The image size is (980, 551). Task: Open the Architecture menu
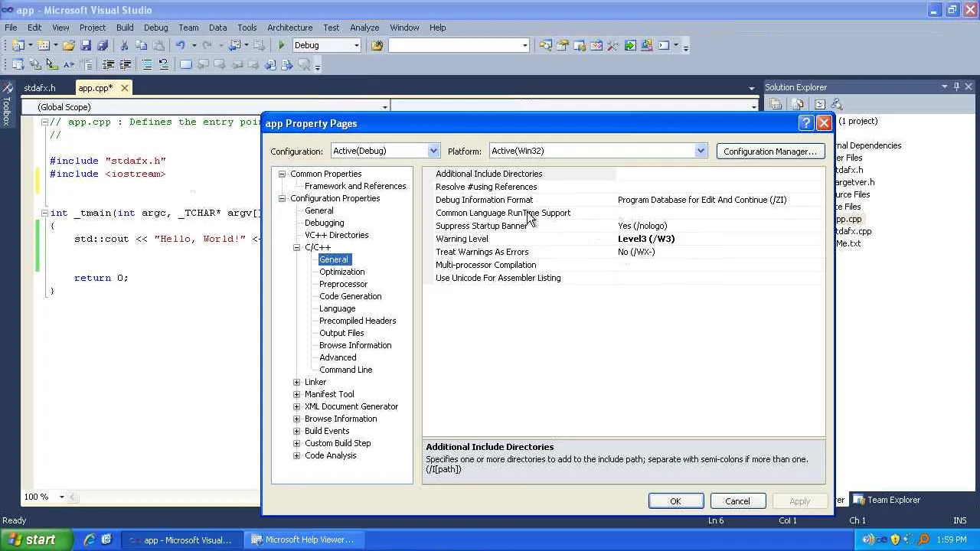[289, 28]
